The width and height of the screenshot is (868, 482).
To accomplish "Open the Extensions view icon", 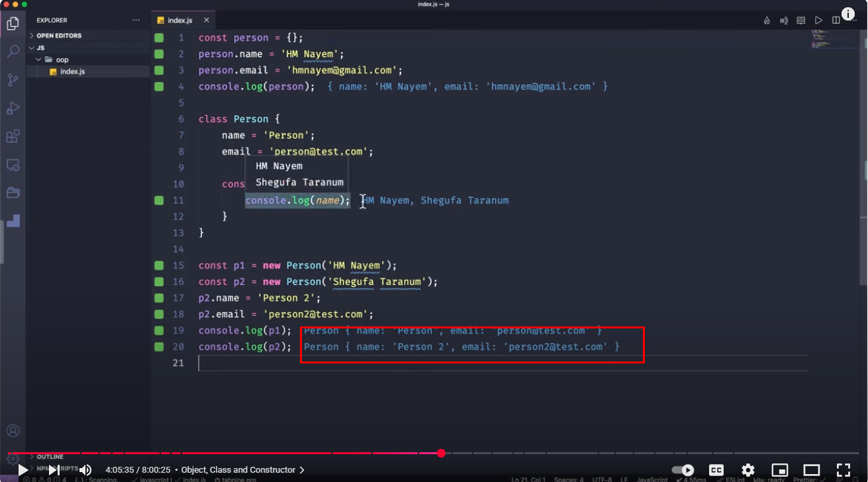I will pyautogui.click(x=13, y=136).
